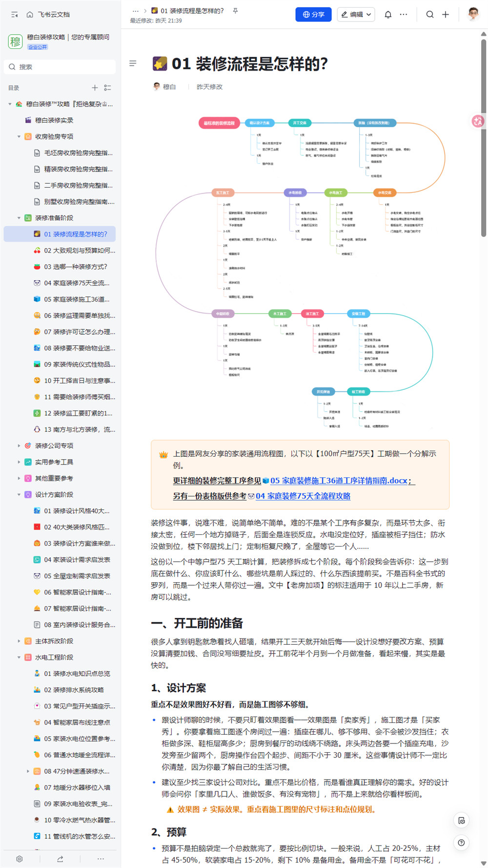Image resolution: width=488 pixels, height=868 pixels.
Task: Open the 编辑 mode dropdown
Action: tap(356, 15)
